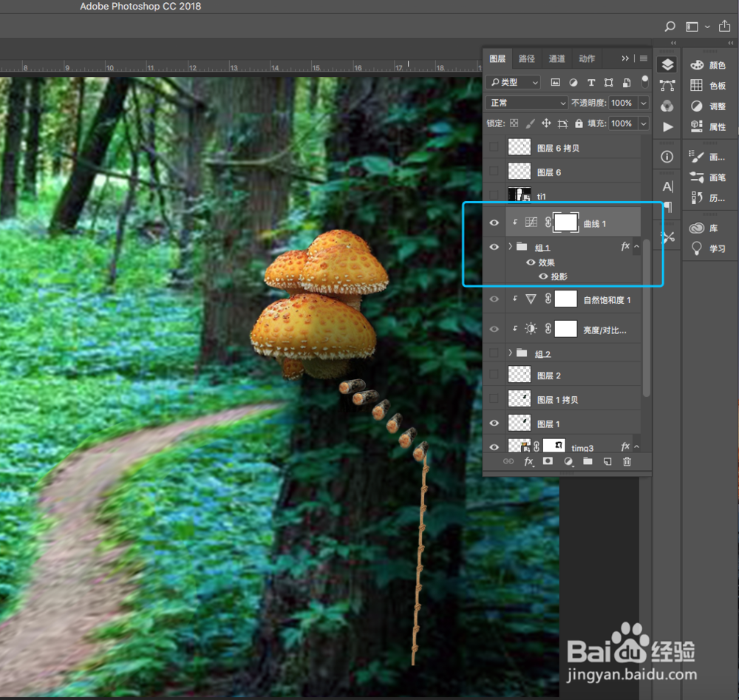Create new fill or adjustment layer icon
This screenshot has width=739, height=700.
[568, 461]
